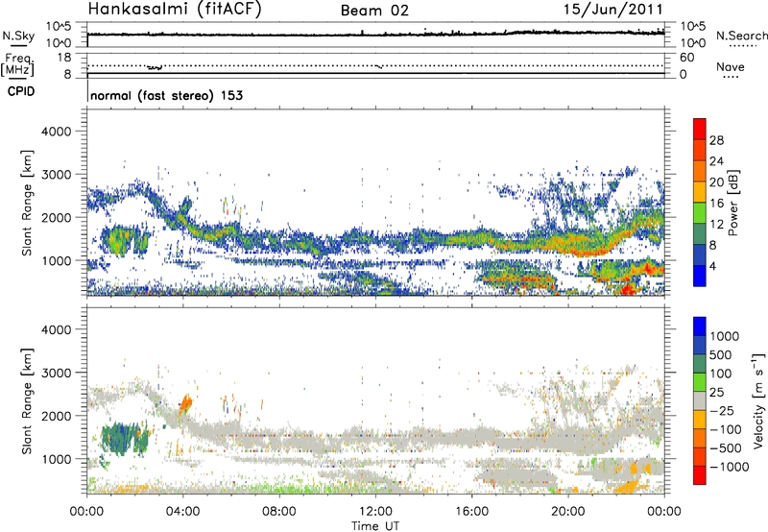Click the 3000 tick of the power panel

[57, 175]
